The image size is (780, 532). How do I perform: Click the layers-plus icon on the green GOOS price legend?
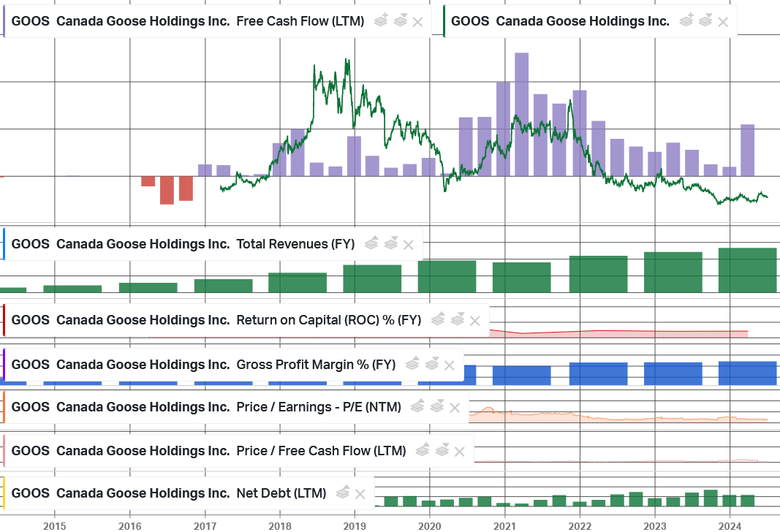point(686,21)
